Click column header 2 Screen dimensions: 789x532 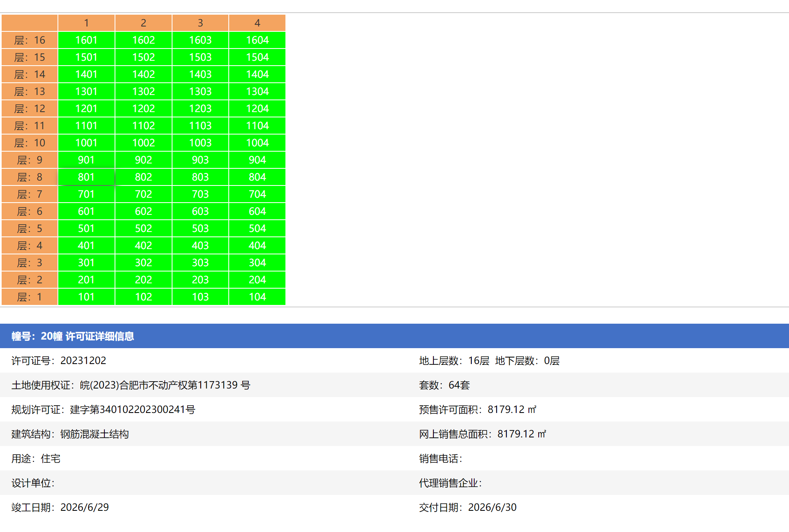144,23
